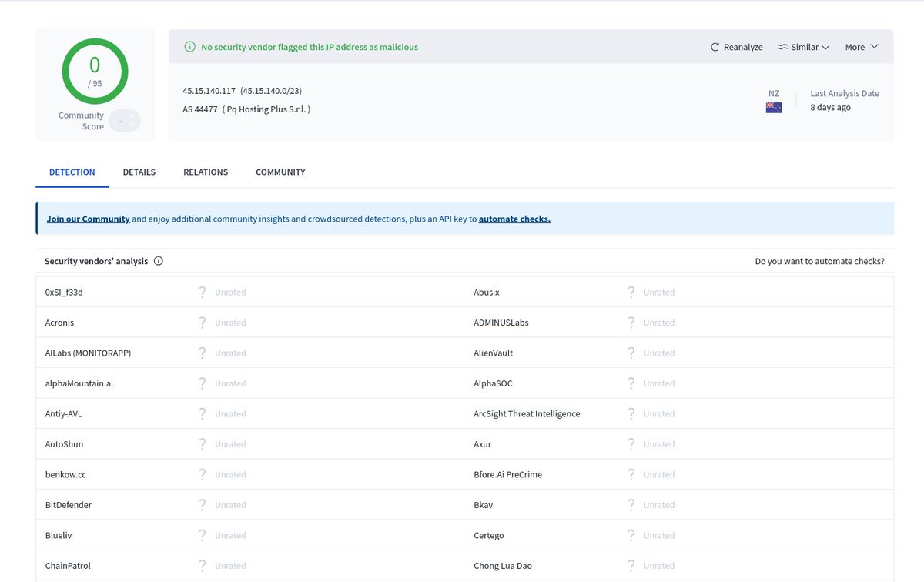The width and height of the screenshot is (924, 582).
Task: Click the ( Pq Hosting Plus S.r.l. ) owner name
Action: 266,109
